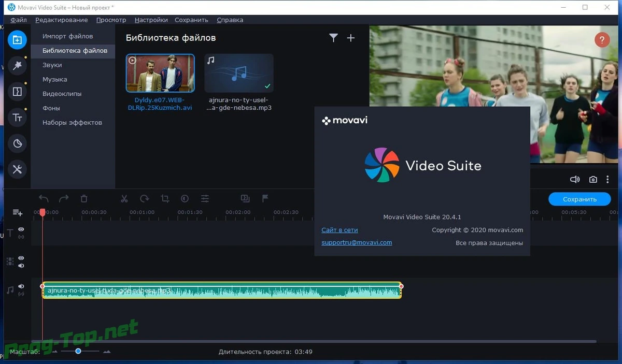Viewport: 622px width, 364px height.
Task: Open the Просмотр menu
Action: [111, 20]
